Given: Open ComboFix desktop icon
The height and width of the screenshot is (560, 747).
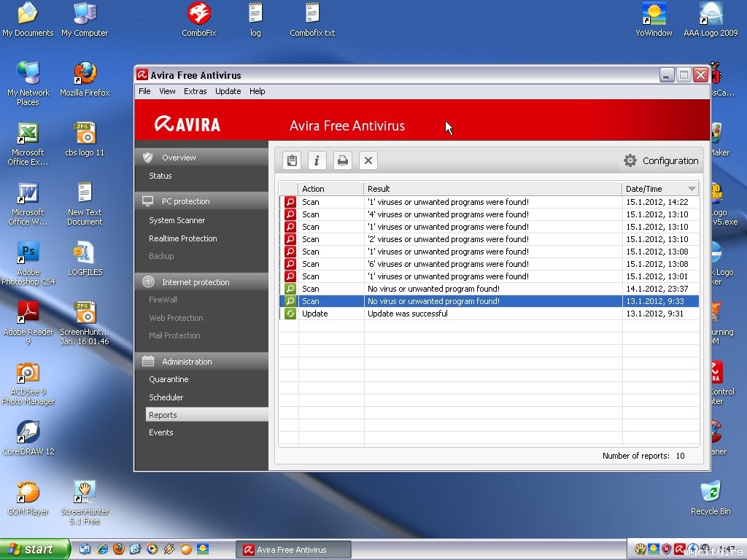Looking at the screenshot, I should coord(198,14).
